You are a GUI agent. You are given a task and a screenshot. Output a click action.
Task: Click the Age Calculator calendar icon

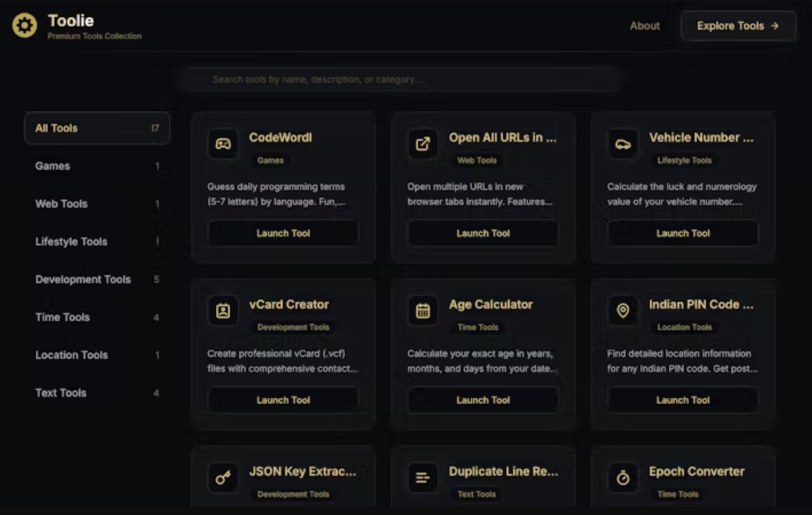click(423, 311)
